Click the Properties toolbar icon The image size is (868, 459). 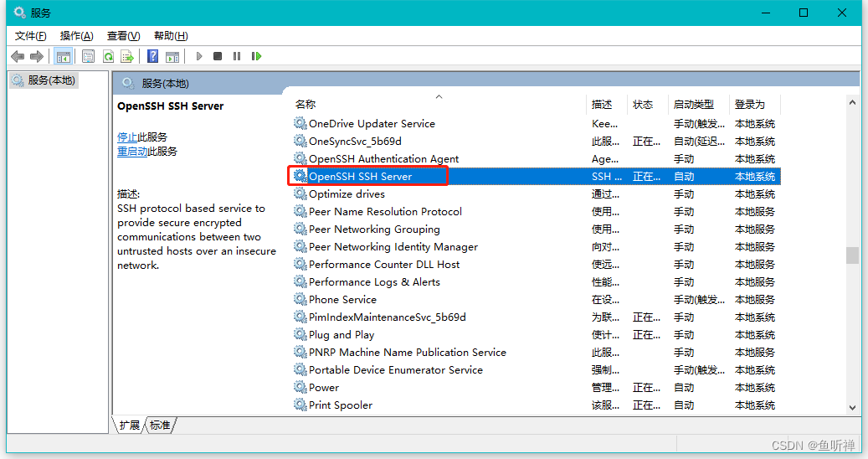click(88, 56)
